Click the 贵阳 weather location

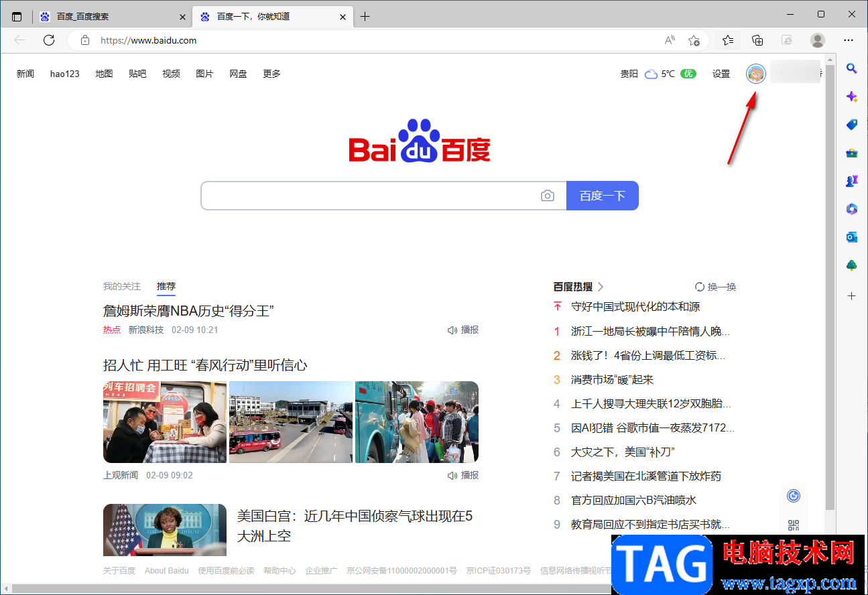(629, 74)
